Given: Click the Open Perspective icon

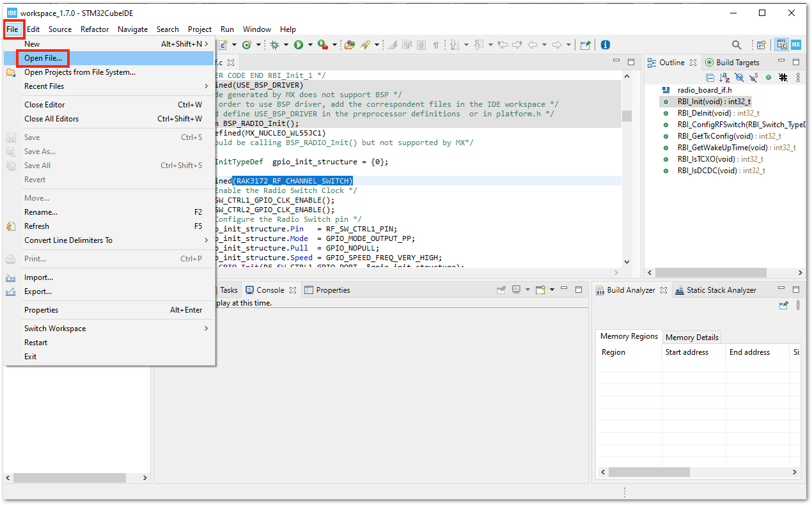Looking at the screenshot, I should (x=761, y=45).
